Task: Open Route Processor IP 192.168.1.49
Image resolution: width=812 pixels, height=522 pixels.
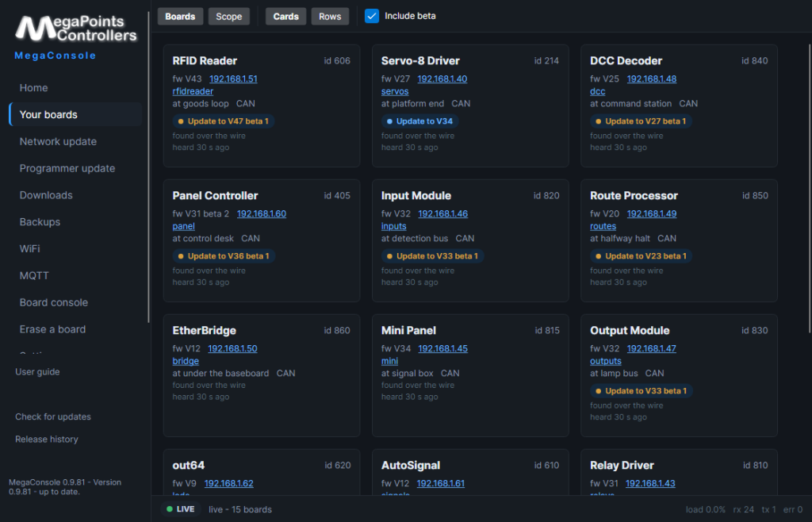Action: [652, 213]
